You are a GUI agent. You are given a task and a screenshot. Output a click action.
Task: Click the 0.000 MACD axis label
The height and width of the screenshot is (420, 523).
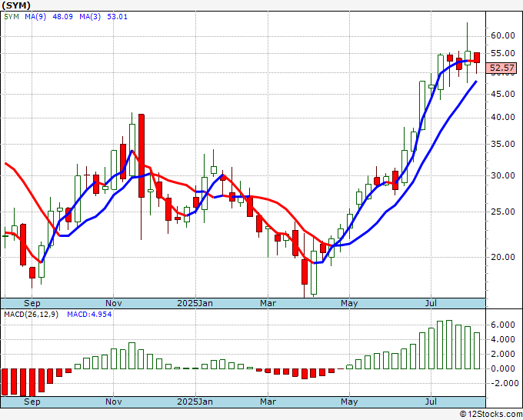(503, 368)
